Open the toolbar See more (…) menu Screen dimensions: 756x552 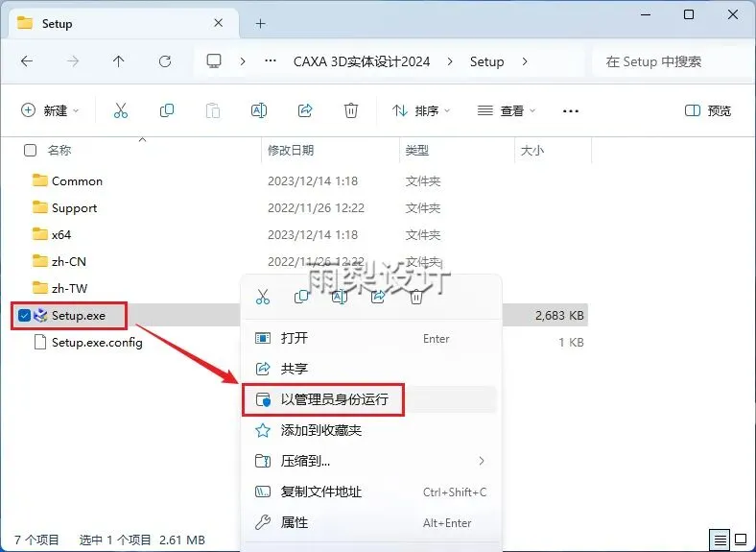point(571,111)
